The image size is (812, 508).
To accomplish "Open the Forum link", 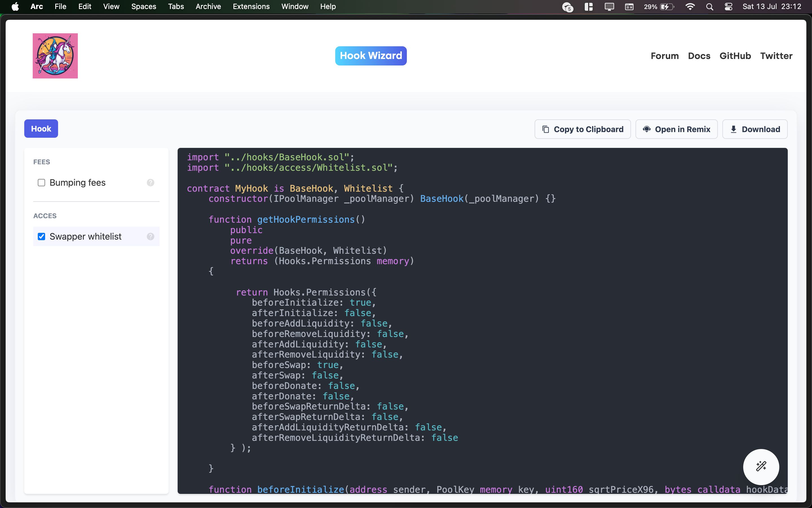I will [x=665, y=56].
